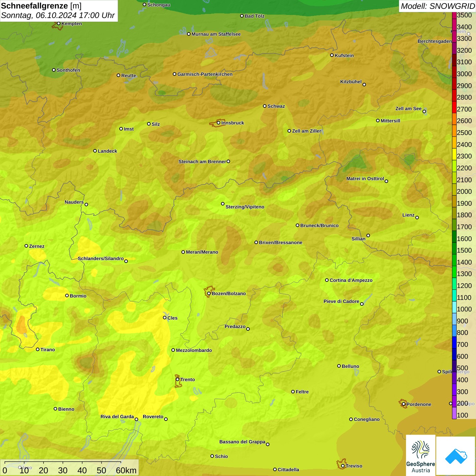Click the Treviso city marker dot
This screenshot has width=476, height=476.
pos(343,466)
